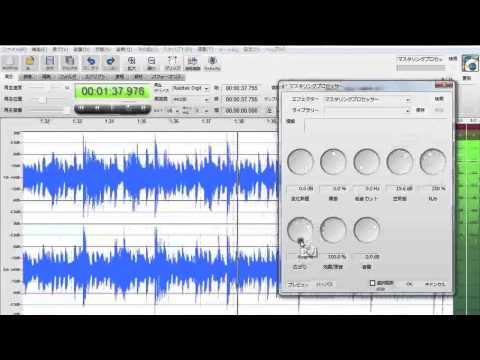
Task: Click the cancel button in the dialog
Action: (435, 284)
